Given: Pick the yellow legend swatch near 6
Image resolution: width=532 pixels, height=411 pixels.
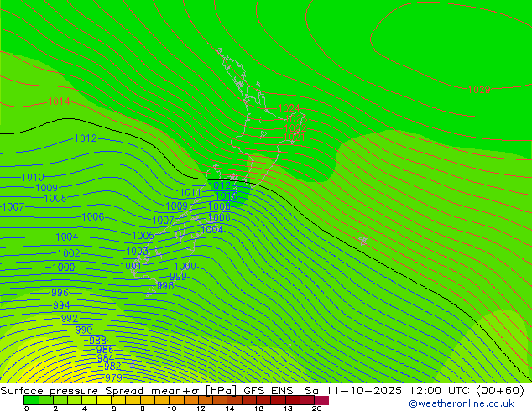Looking at the screenshot, I should (104, 400).
